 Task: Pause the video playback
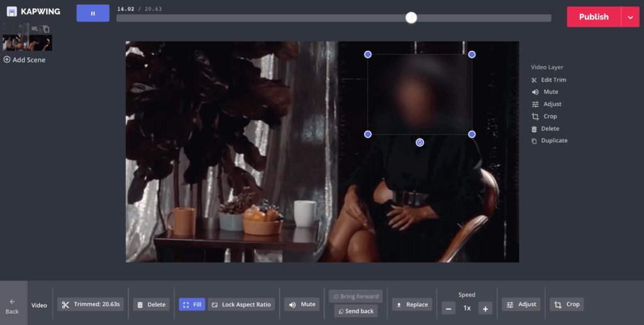(x=92, y=13)
